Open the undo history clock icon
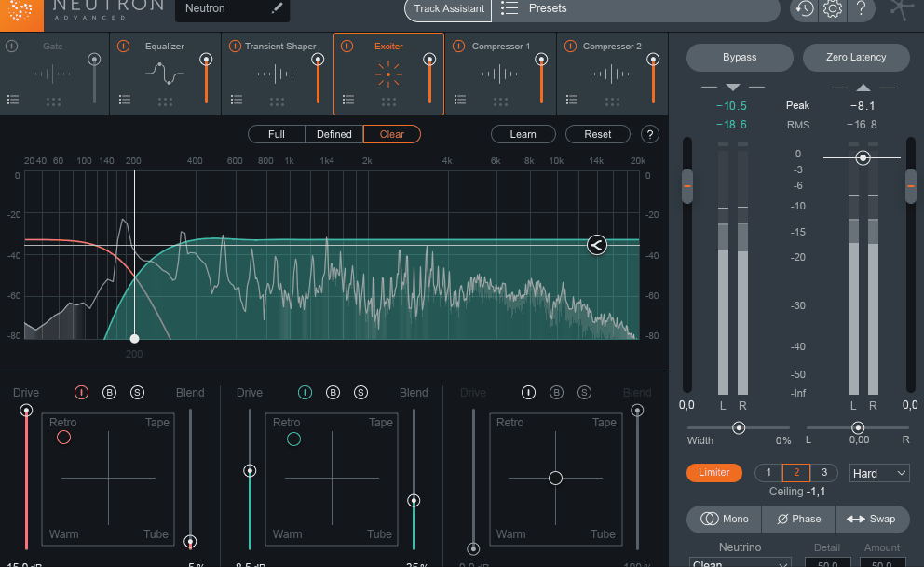The image size is (924, 567). click(x=805, y=8)
